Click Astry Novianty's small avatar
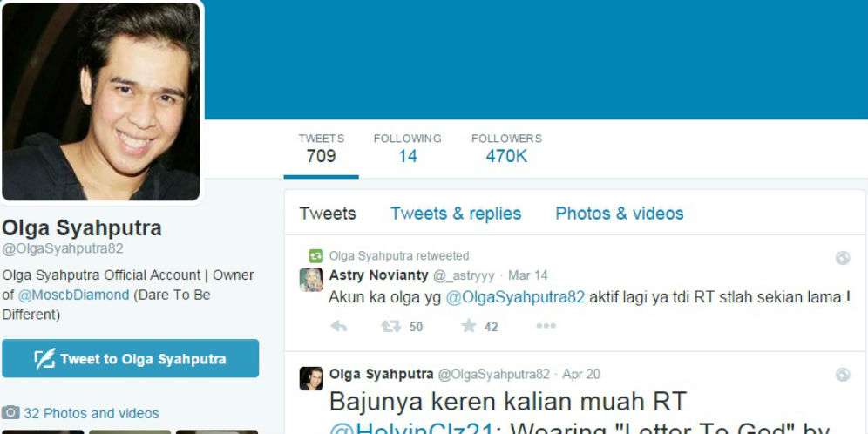This screenshot has height=434, width=868. (311, 279)
